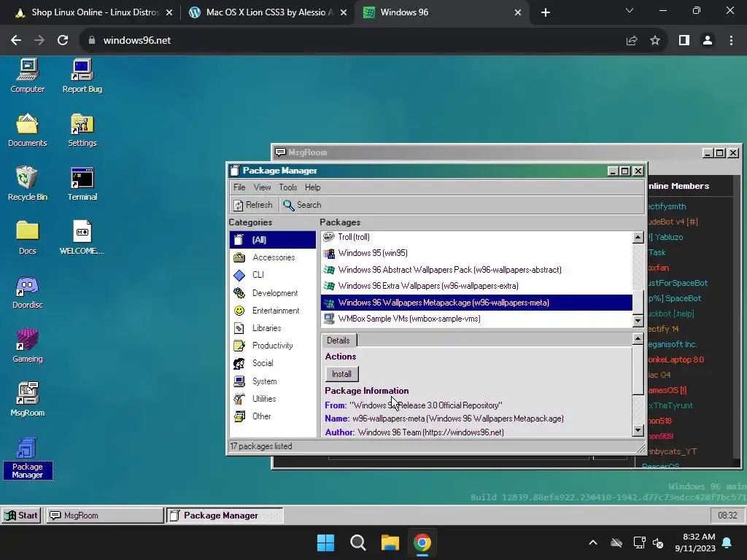Launch the Terminal desktop icon
This screenshot has height=560, width=747.
coord(82,184)
